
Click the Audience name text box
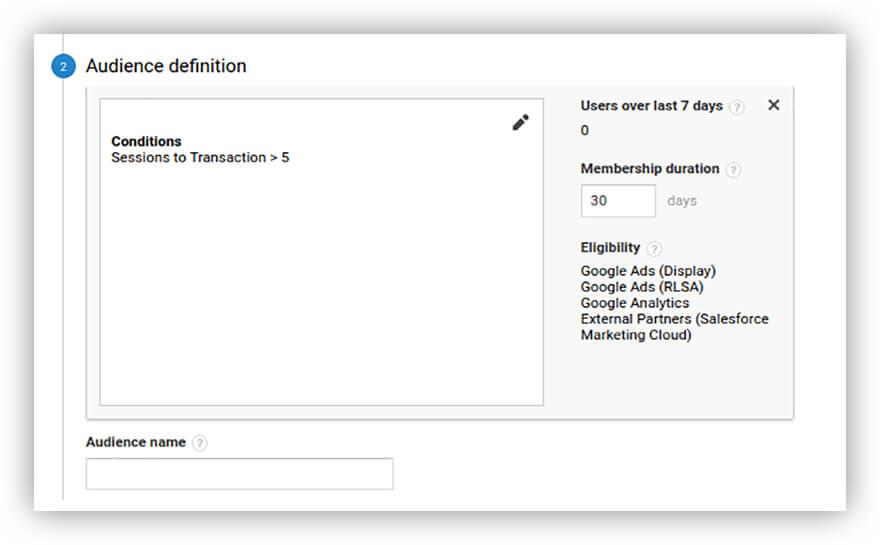click(239, 474)
